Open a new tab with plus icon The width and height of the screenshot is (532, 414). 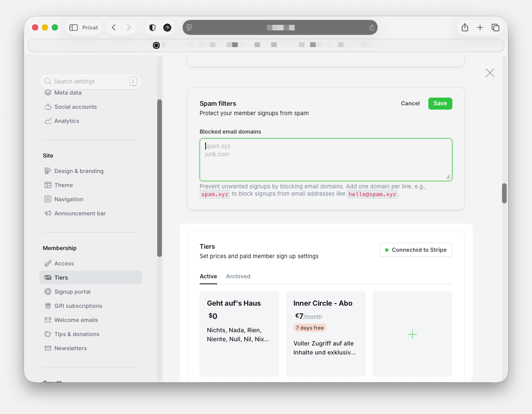[480, 27]
